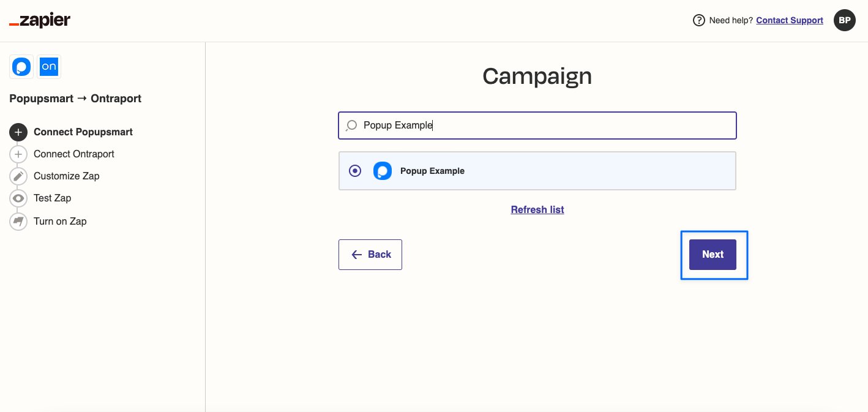Open the Customize Zap step

67,176
